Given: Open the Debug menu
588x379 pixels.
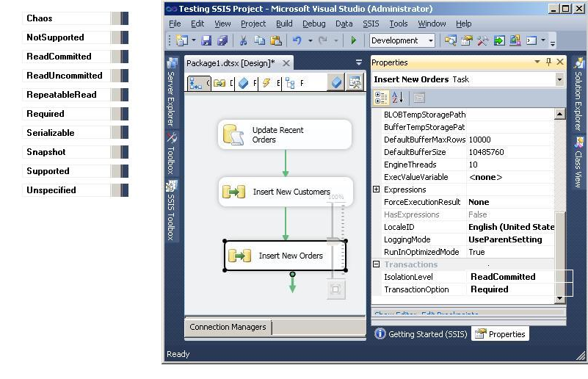Looking at the screenshot, I should pyautogui.click(x=314, y=24).
